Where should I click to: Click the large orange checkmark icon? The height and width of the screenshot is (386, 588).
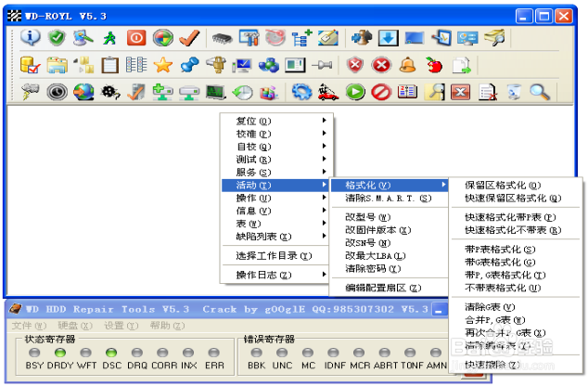[189, 38]
